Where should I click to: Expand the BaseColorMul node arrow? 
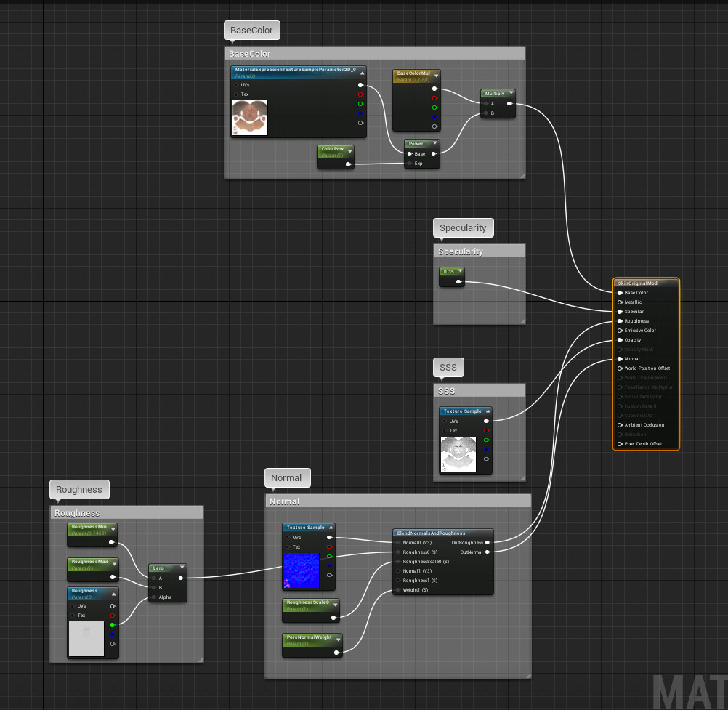tap(437, 76)
